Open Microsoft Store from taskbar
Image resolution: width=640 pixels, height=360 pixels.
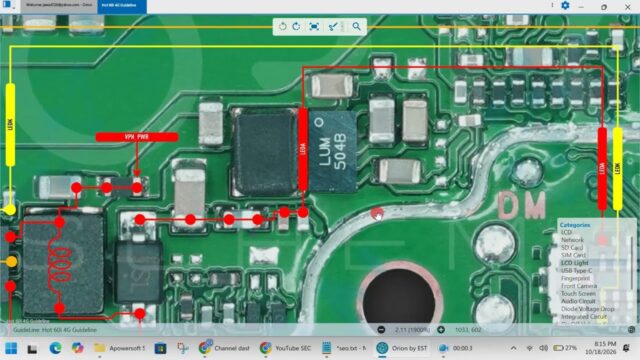(160, 348)
